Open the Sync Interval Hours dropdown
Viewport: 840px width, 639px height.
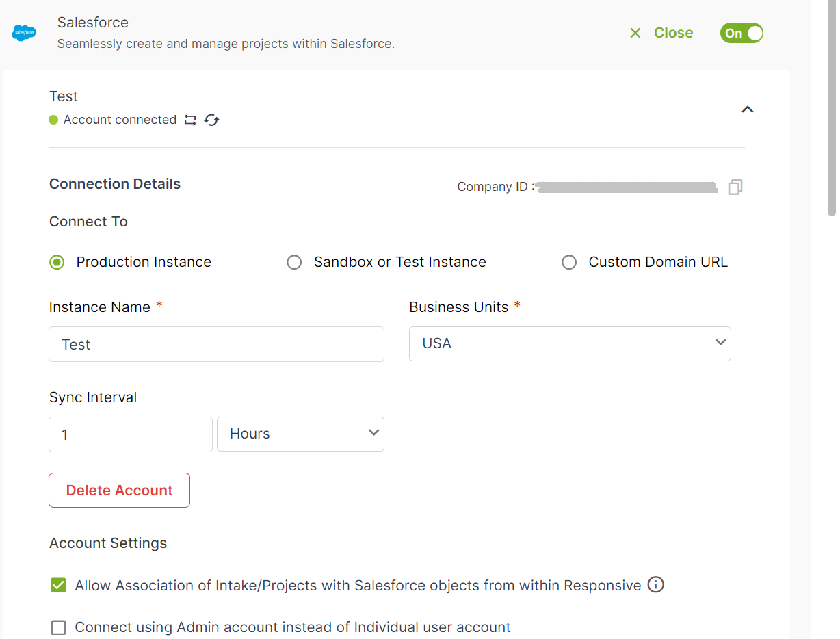(300, 434)
